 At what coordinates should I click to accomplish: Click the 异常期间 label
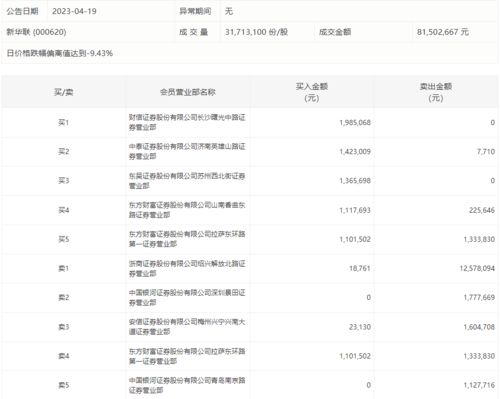pyautogui.click(x=195, y=11)
